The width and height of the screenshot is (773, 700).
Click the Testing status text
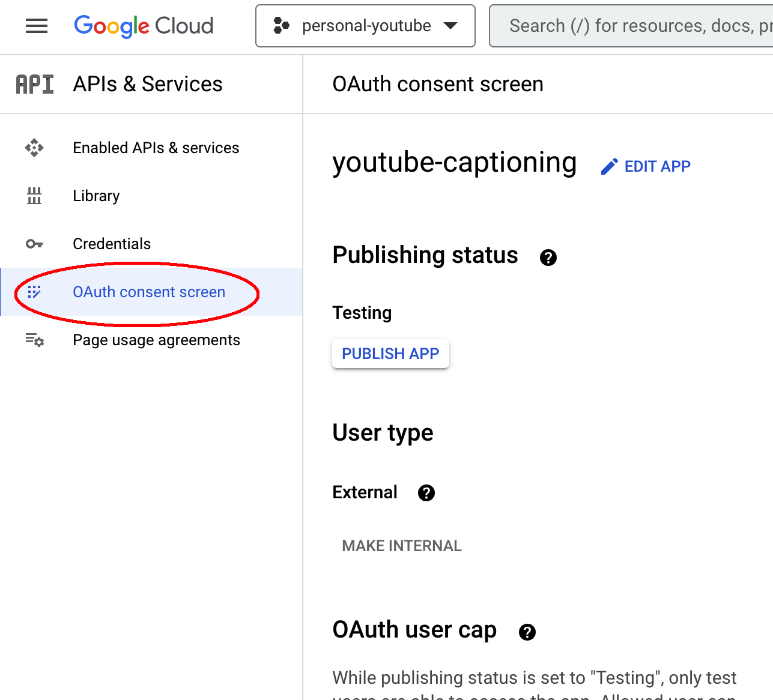(362, 313)
